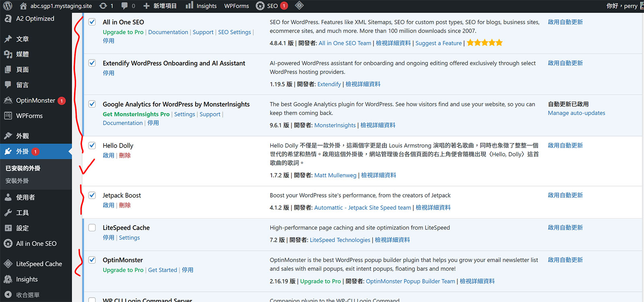Viewport: 644px width, 302px height.
Task: Activate Hello Dolly via 啟用
Action: [108, 156]
